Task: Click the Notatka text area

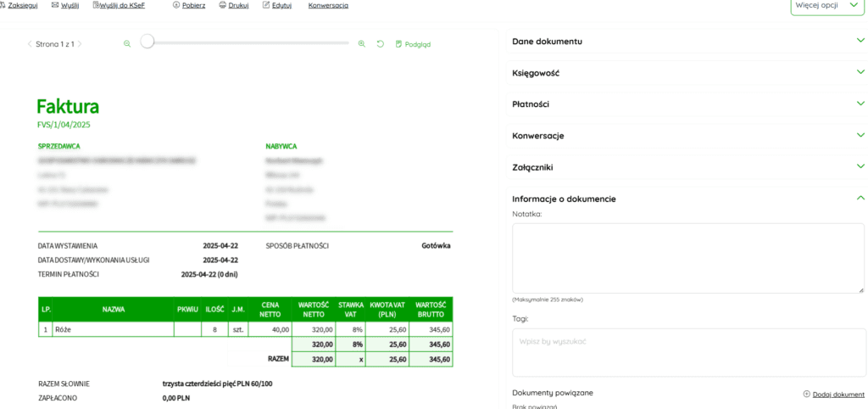Action: pyautogui.click(x=687, y=258)
